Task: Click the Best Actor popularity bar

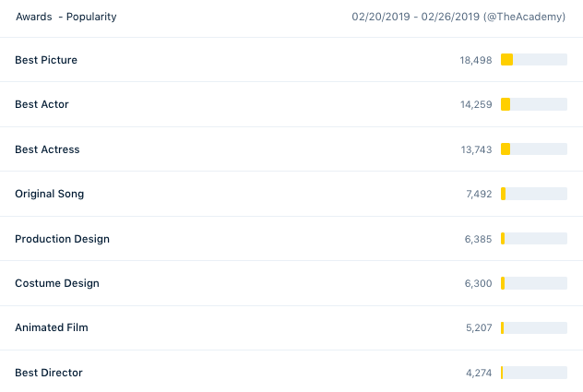Action: pyautogui.click(x=534, y=104)
